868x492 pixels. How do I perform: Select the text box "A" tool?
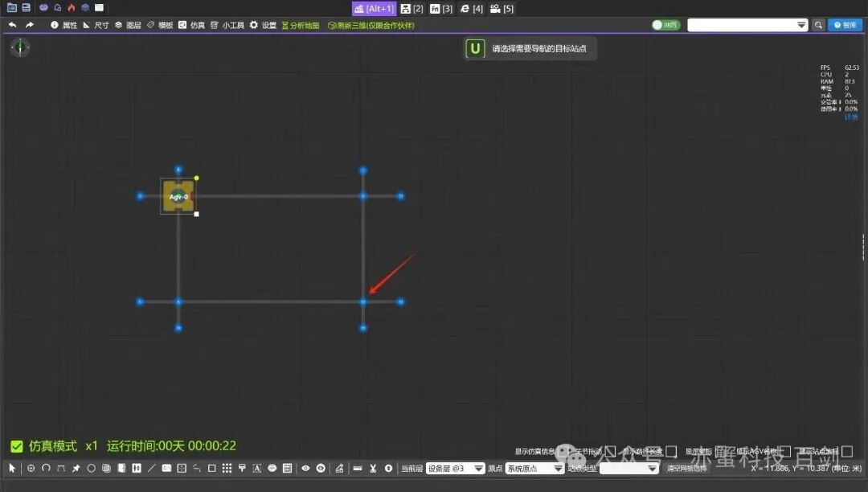click(x=257, y=468)
